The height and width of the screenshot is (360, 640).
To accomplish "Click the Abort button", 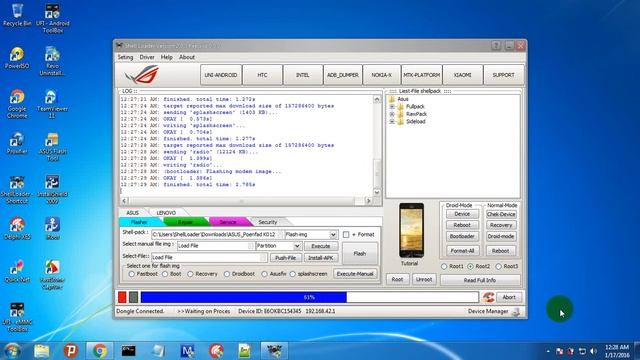I will click(509, 298).
